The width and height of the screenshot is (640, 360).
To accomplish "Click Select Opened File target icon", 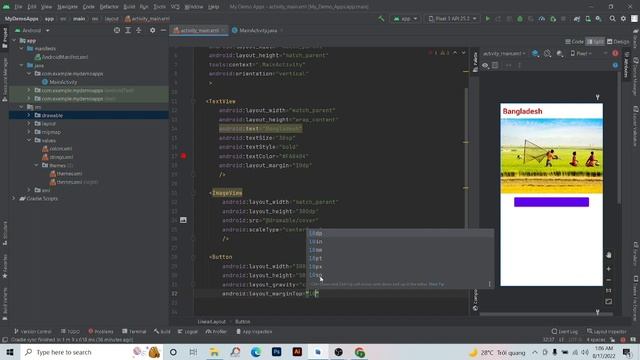I will click(117, 30).
